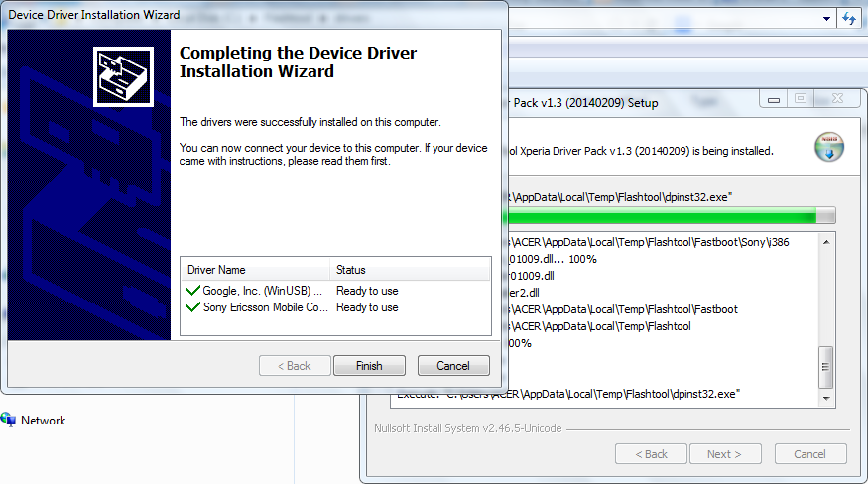
Task: Click the Explorer refresh arrows button
Action: tap(849, 18)
